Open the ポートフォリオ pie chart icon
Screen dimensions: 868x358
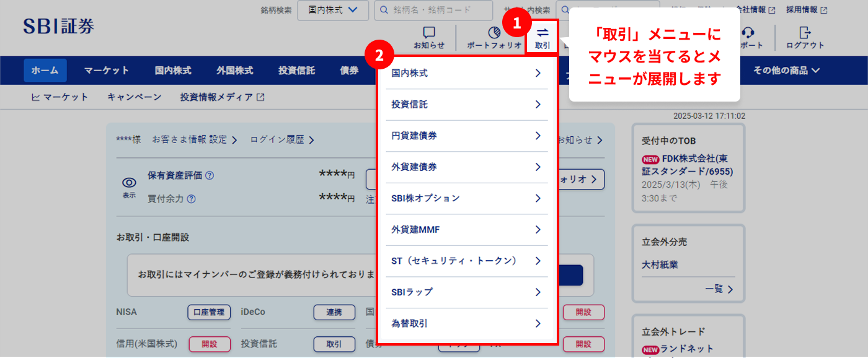coord(494,32)
